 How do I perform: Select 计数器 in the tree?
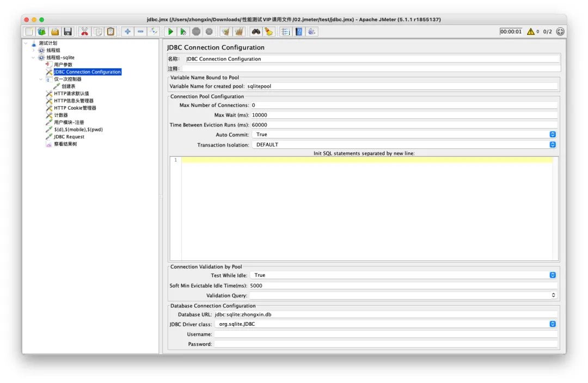(61, 115)
